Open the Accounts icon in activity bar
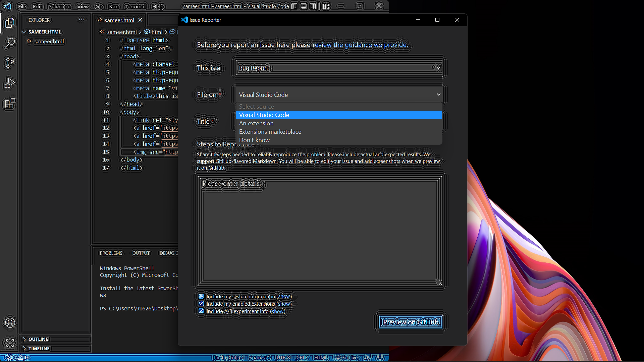 click(10, 323)
